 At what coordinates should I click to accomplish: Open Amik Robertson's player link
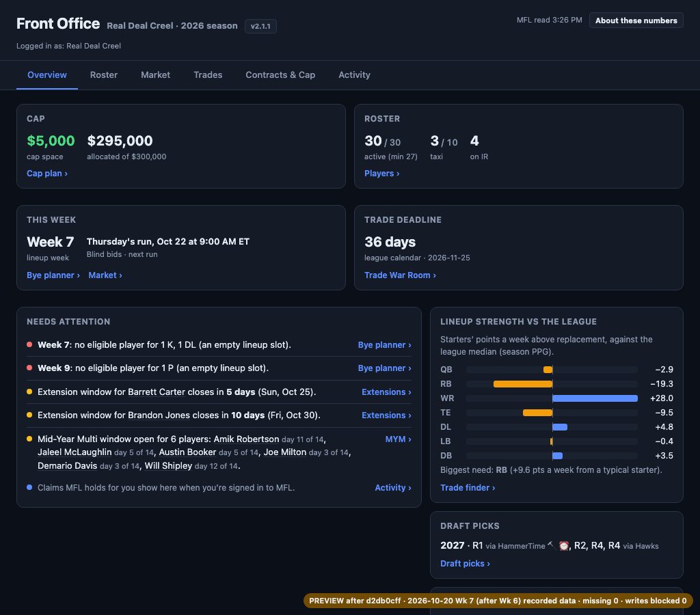[246, 439]
